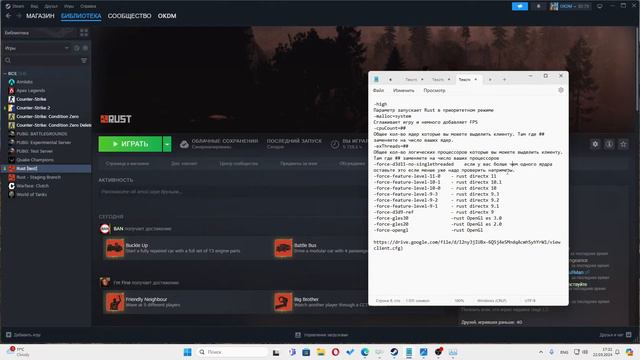Screen dimensions: 640x360
Task: Open the library advanced filter icon
Action: pyautogui.click(x=84, y=60)
